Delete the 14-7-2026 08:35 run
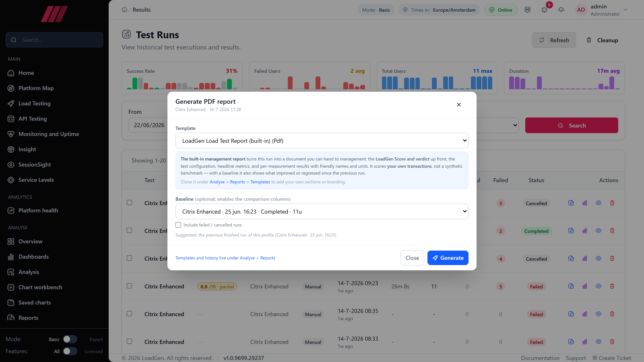Viewport: 644px width, 362px height. tap(612, 314)
